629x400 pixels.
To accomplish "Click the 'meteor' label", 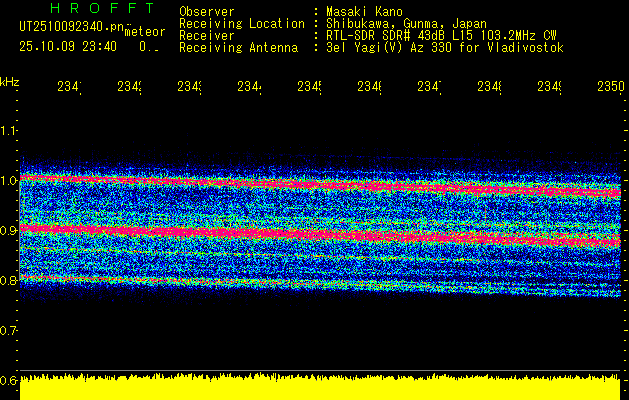I will [145, 32].
